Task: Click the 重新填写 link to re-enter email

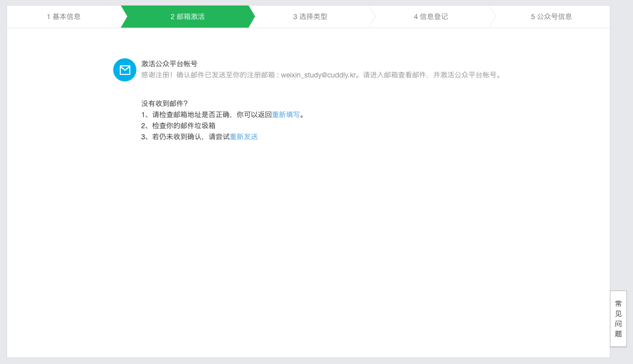Action: [x=285, y=114]
